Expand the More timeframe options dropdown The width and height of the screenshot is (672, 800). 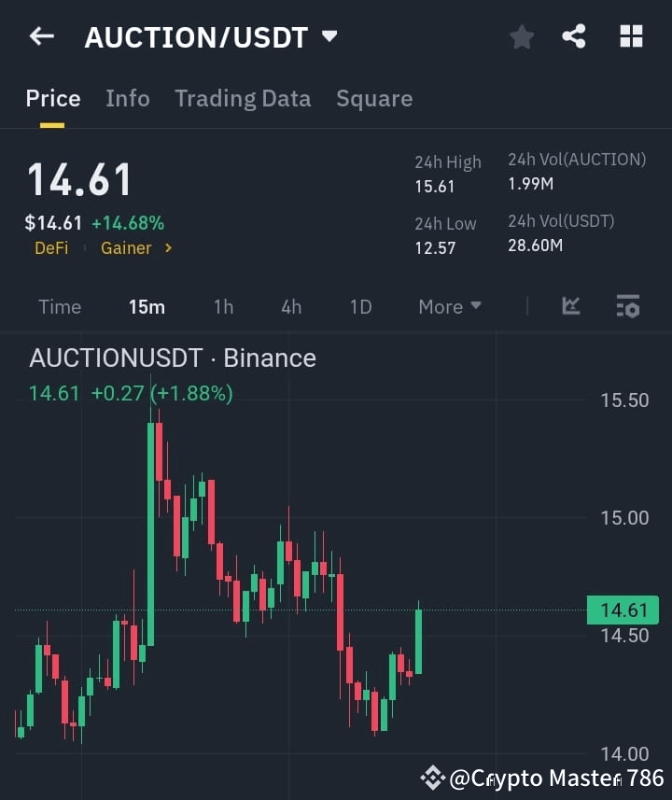(449, 306)
